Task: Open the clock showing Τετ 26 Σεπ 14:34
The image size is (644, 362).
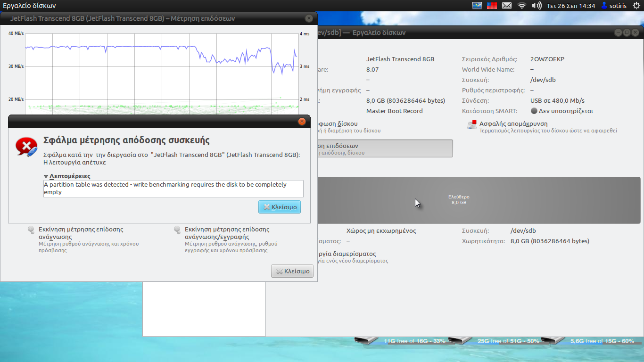Action: 570,6
